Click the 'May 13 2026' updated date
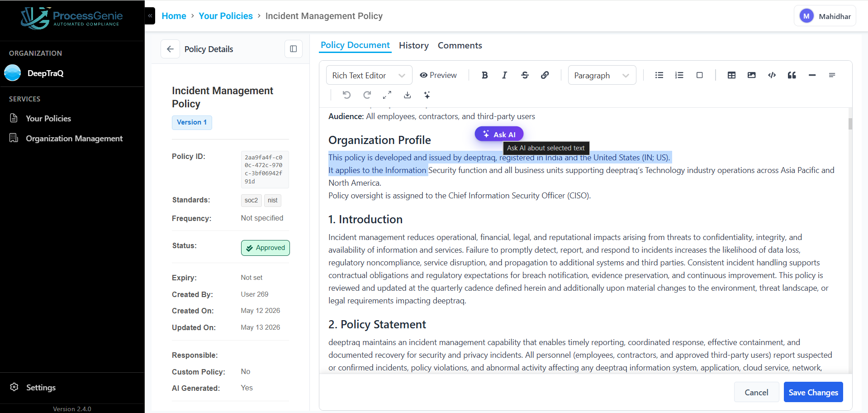Image resolution: width=868 pixels, height=413 pixels. (261, 327)
